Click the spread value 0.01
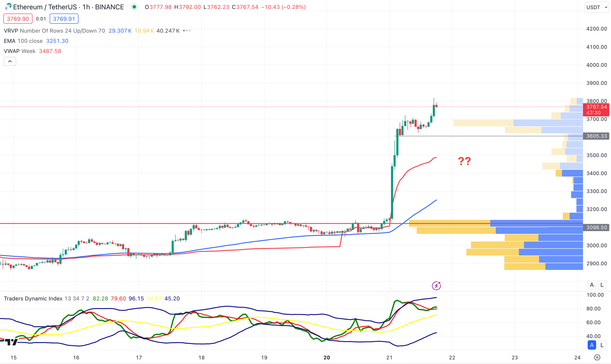Screen dimensions: 611x364 (x=41, y=19)
